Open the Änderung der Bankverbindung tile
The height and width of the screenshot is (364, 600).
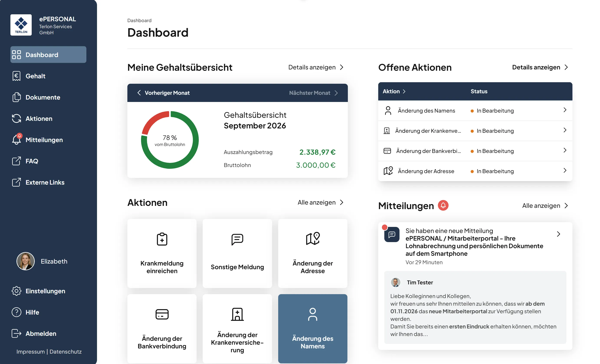tap(162, 329)
